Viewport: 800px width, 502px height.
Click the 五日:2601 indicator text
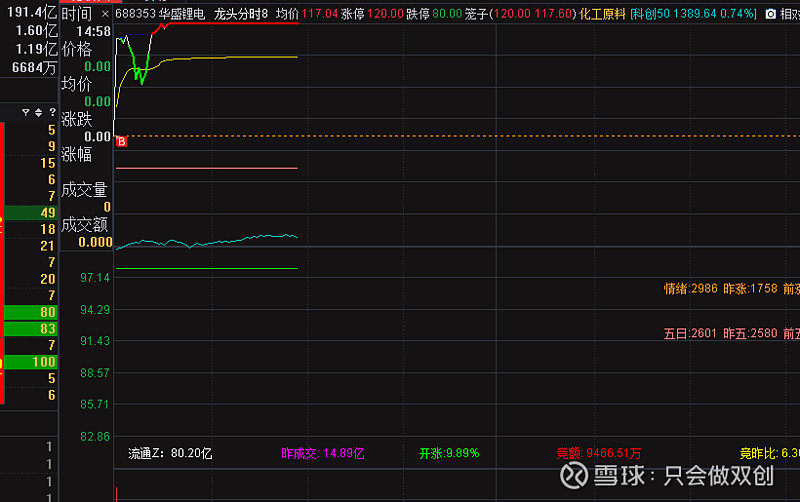pos(690,333)
